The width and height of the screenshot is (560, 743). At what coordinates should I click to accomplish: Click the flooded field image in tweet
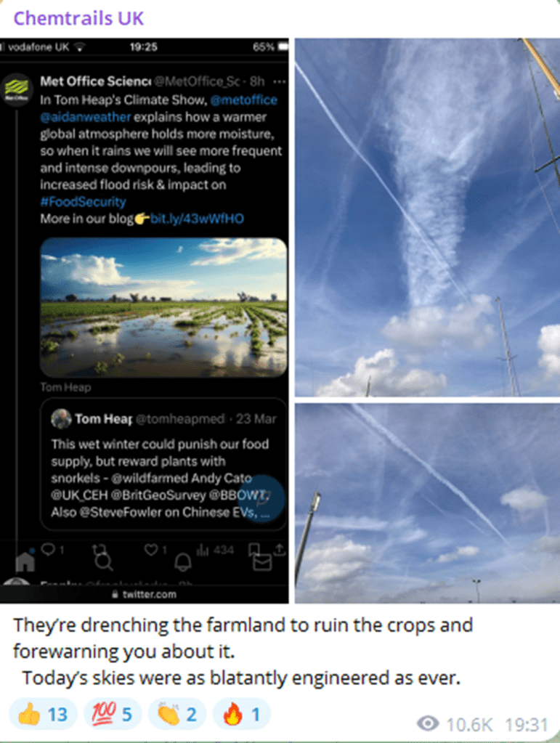pyautogui.click(x=163, y=307)
